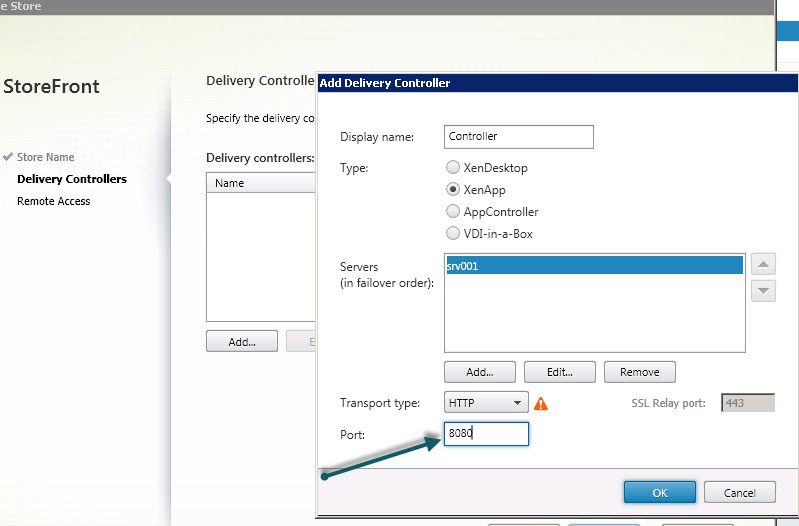Cancel the Add Delivery Controller dialog
Image resolution: width=799 pixels, height=526 pixels.
coord(739,492)
